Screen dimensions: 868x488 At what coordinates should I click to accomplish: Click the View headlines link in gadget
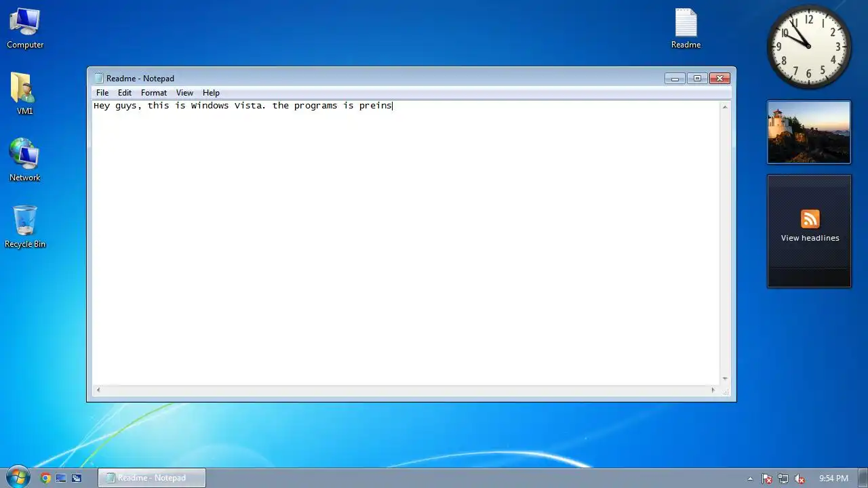(x=810, y=238)
